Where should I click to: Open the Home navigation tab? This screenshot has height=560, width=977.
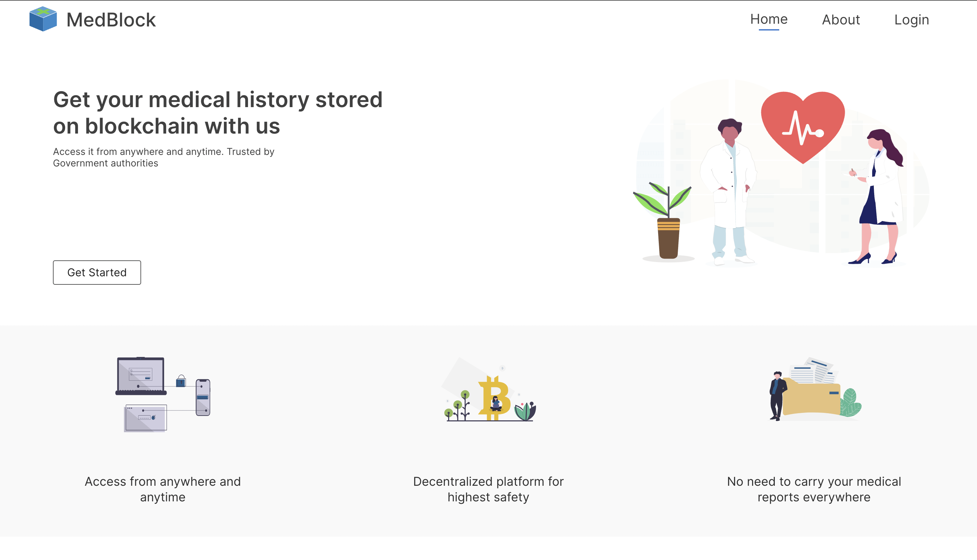(x=768, y=19)
